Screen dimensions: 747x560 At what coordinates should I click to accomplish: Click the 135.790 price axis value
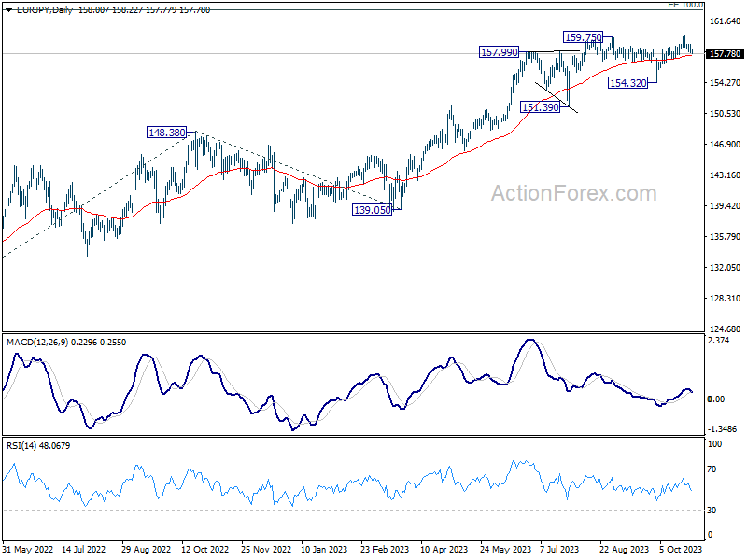(x=726, y=237)
